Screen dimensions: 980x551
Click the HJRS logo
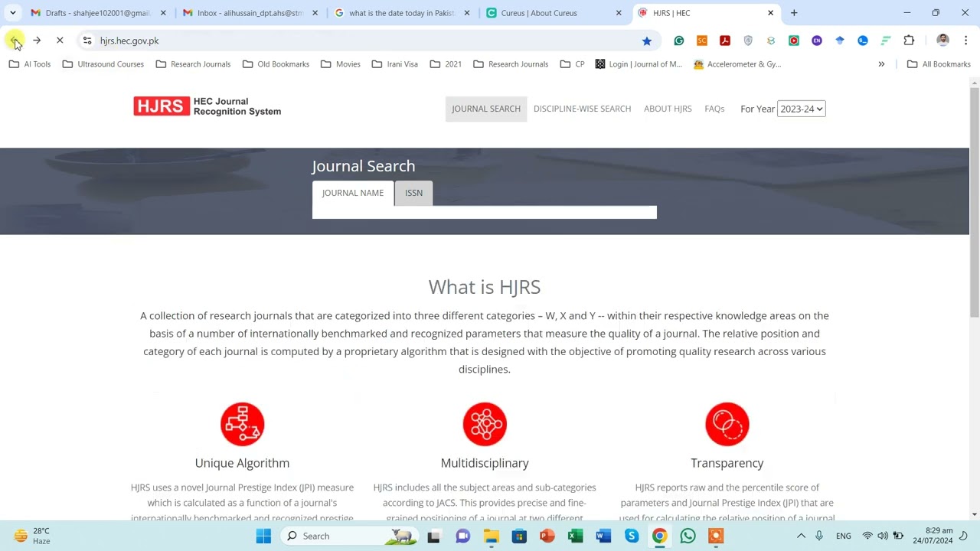[207, 106]
